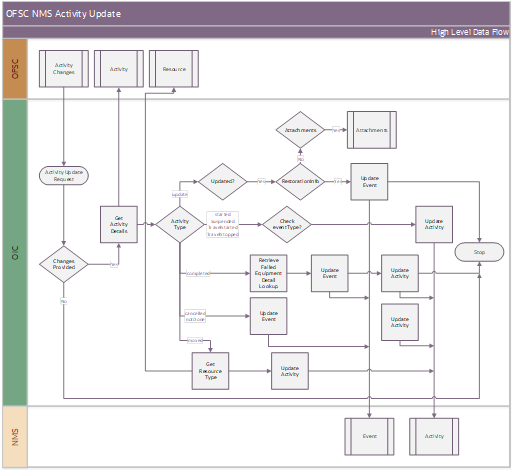Select the 'Activity Update Request' rounded shape
Image resolution: width=514 pixels, height=470 pixels.
pos(64,176)
